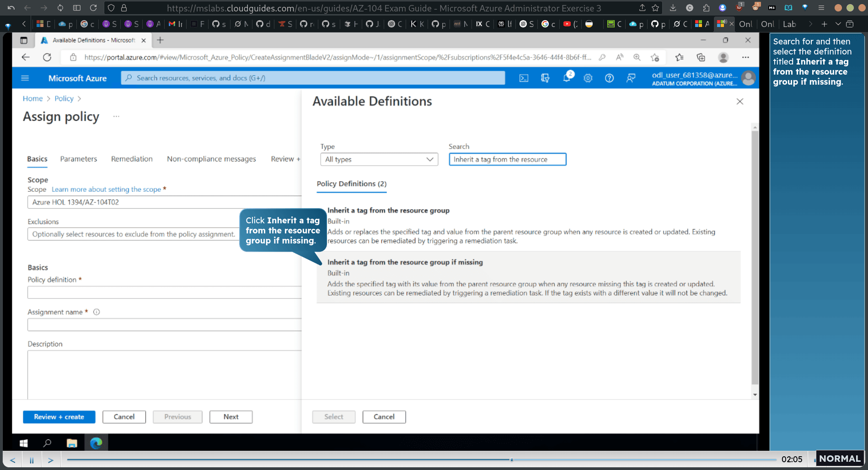This screenshot has height=470, width=868.
Task: Open Policy breadcrumb link
Action: tap(64, 98)
